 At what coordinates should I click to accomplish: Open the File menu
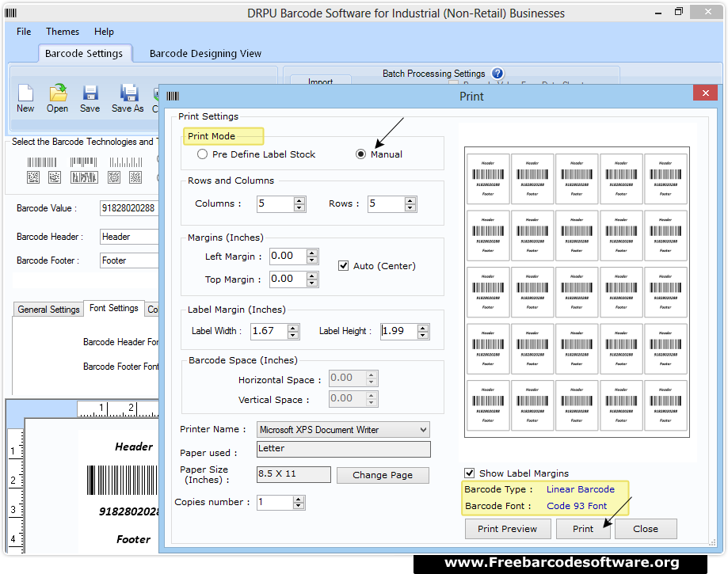click(24, 32)
